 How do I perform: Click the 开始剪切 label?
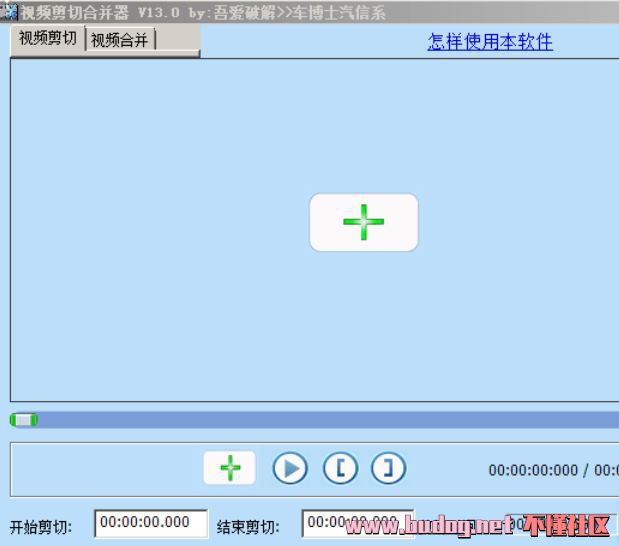(41, 526)
